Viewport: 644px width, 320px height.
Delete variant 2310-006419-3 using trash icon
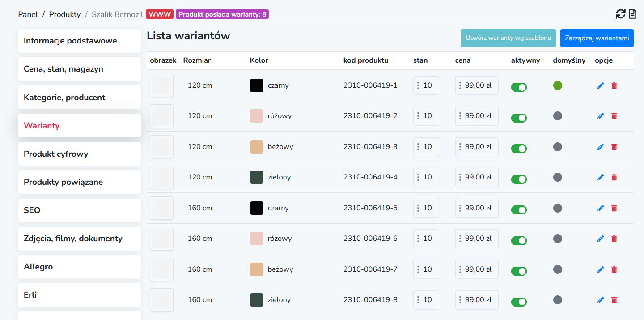(614, 147)
